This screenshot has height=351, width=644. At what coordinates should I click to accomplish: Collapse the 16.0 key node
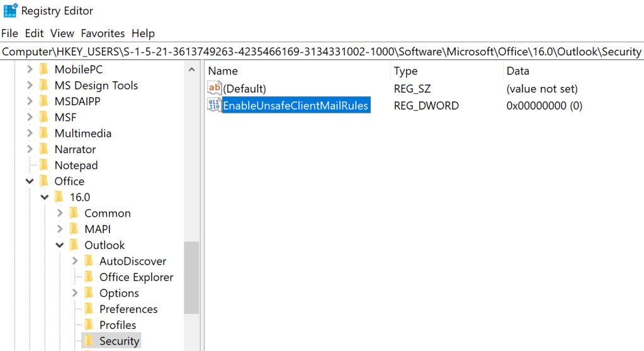pyautogui.click(x=44, y=197)
